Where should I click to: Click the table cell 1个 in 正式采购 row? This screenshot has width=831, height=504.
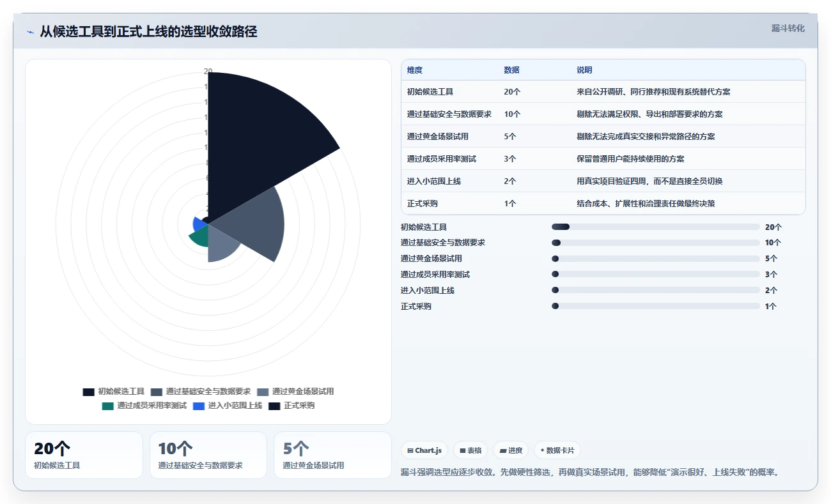(x=510, y=204)
